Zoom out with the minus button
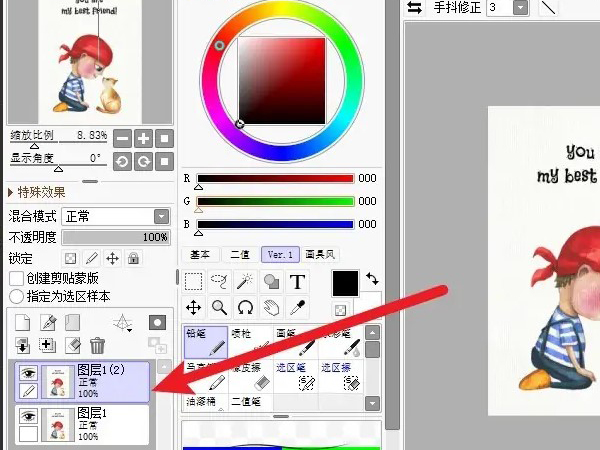Viewport: 600px width, 450px height. pos(122,138)
